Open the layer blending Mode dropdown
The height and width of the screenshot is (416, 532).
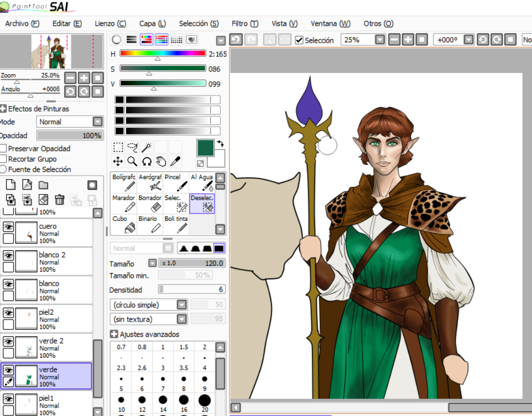(98, 121)
